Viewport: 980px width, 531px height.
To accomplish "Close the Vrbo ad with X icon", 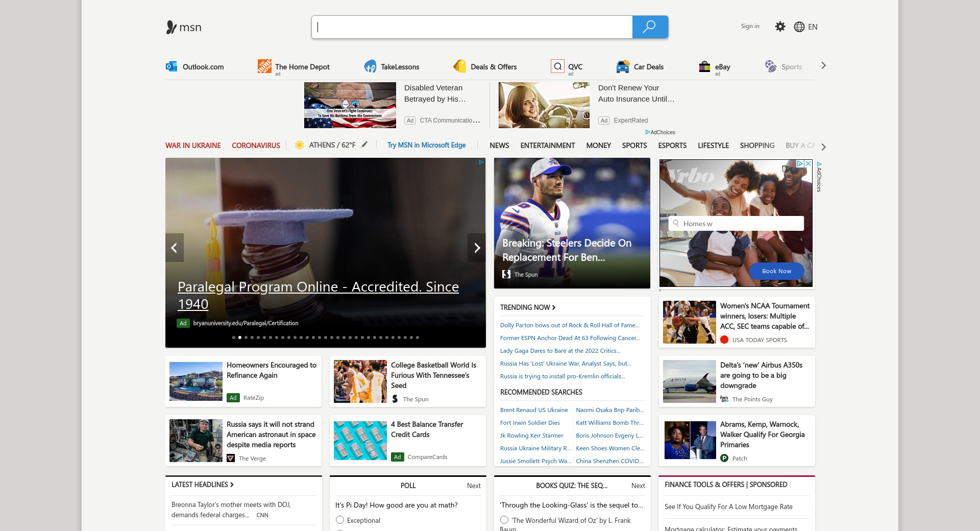I will tap(808, 164).
